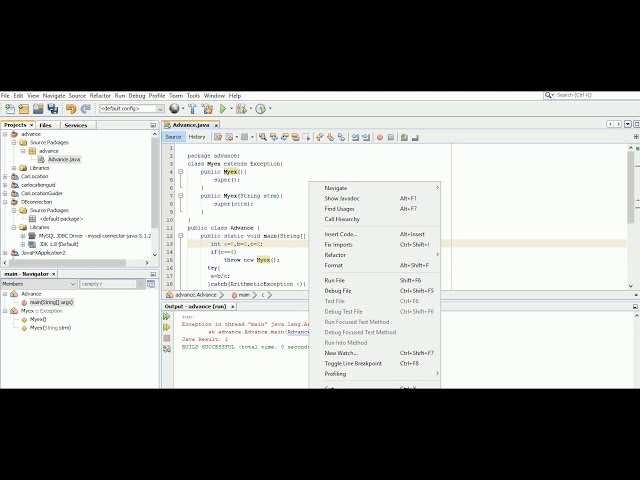Expand the CarLocation project node
Viewport: 640px width, 480px height.
(5, 176)
